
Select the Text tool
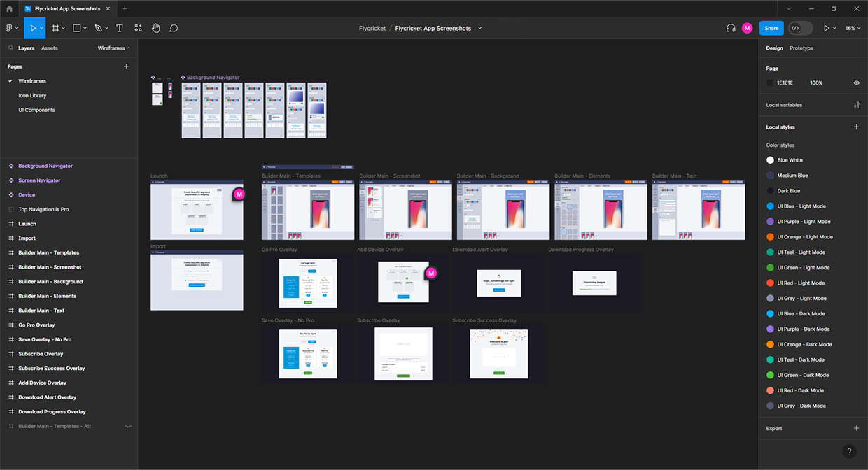click(120, 28)
